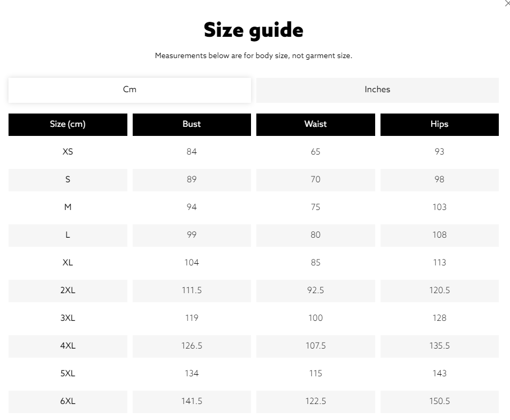This screenshot has height=420, width=510.
Task: Click the Waist column header
Action: pyautogui.click(x=315, y=124)
